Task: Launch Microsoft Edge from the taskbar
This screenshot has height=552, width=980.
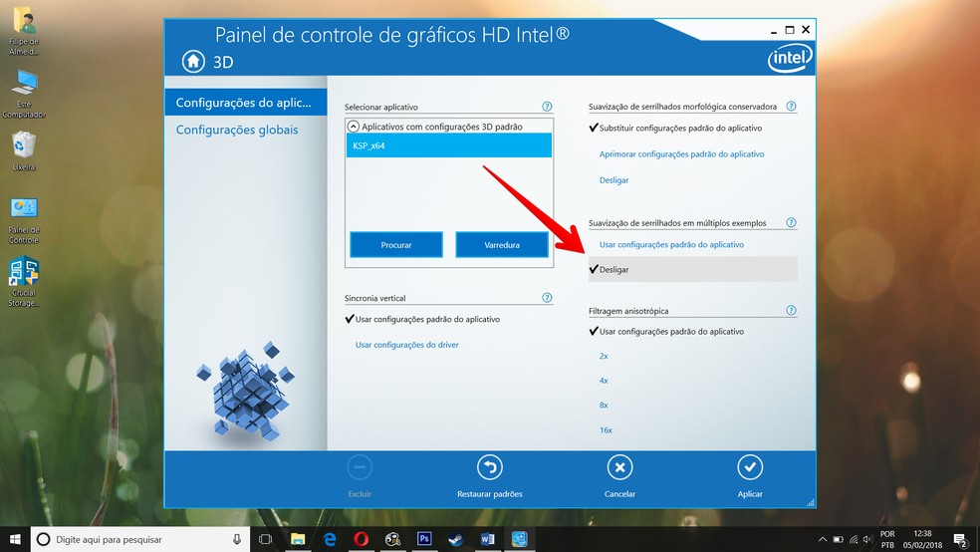Action: (x=330, y=539)
